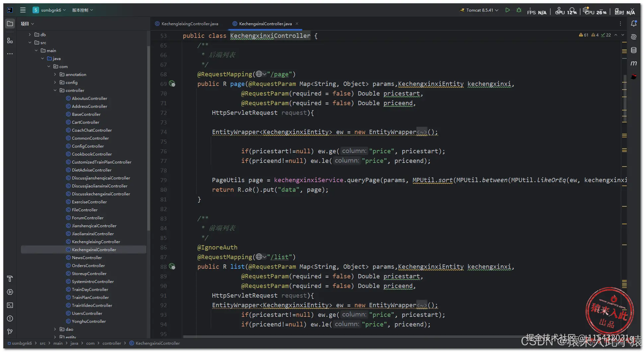Click the controller breadcrumb in status bar
The height and width of the screenshot is (352, 644).
tap(112, 343)
